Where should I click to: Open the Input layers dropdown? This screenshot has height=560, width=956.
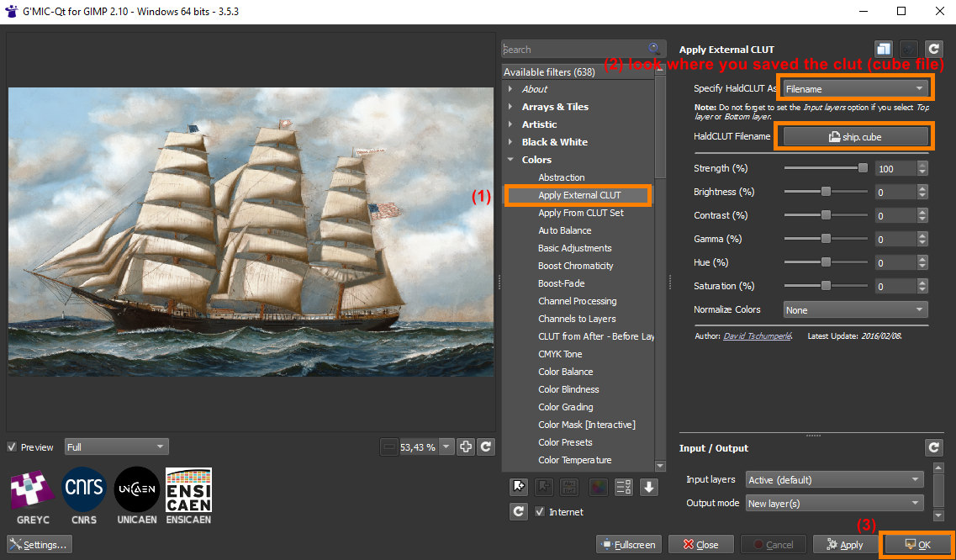835,480
